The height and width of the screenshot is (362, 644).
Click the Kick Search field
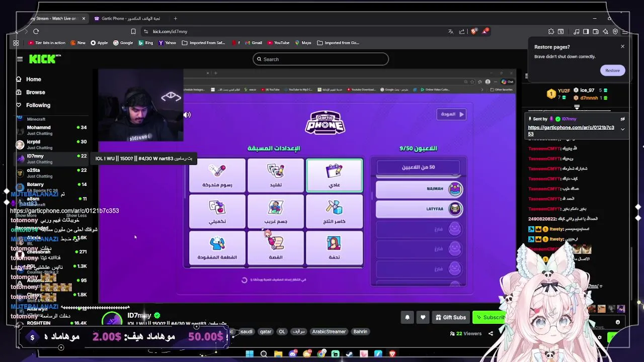point(320,59)
